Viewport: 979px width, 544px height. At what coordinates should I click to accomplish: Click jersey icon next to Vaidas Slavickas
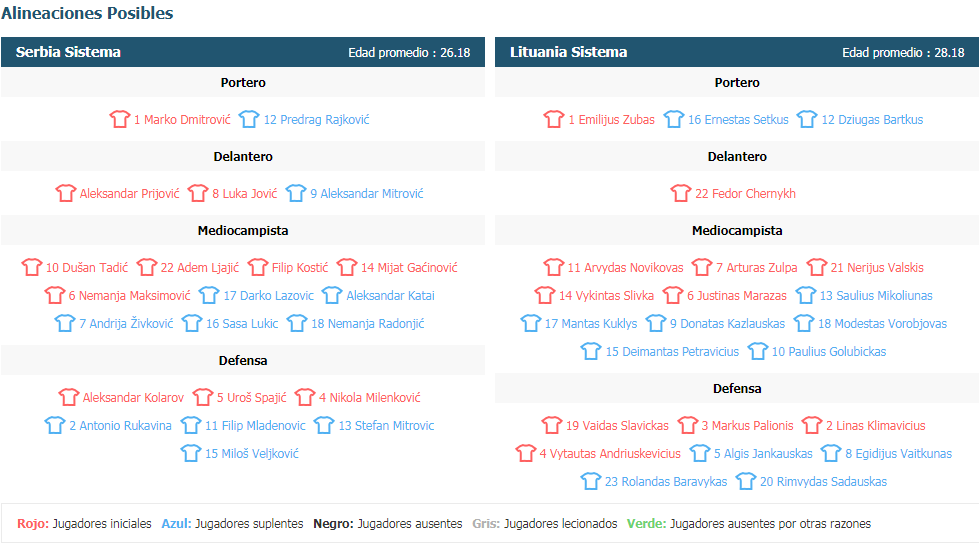point(552,426)
